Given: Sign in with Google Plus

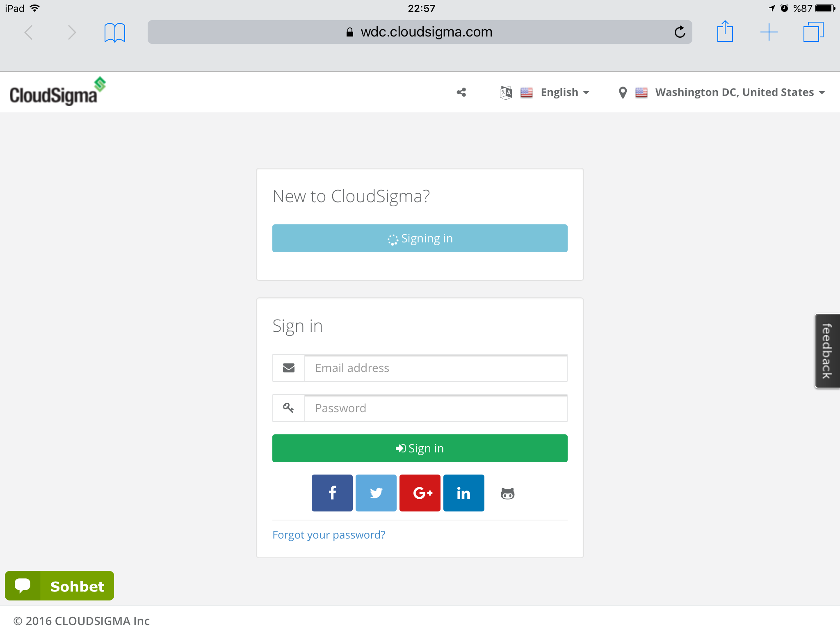Looking at the screenshot, I should (420, 493).
